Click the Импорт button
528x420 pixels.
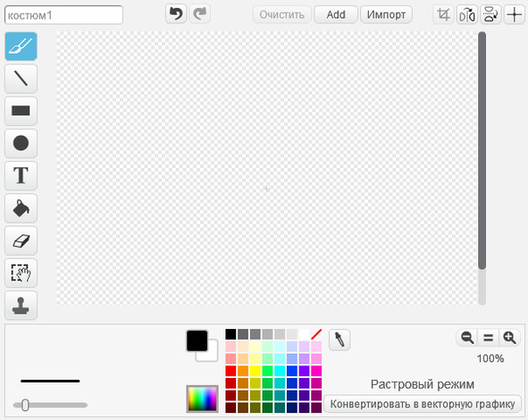click(386, 15)
